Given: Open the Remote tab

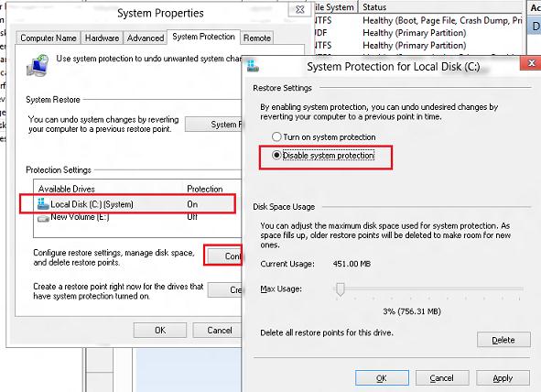Looking at the screenshot, I should (257, 38).
